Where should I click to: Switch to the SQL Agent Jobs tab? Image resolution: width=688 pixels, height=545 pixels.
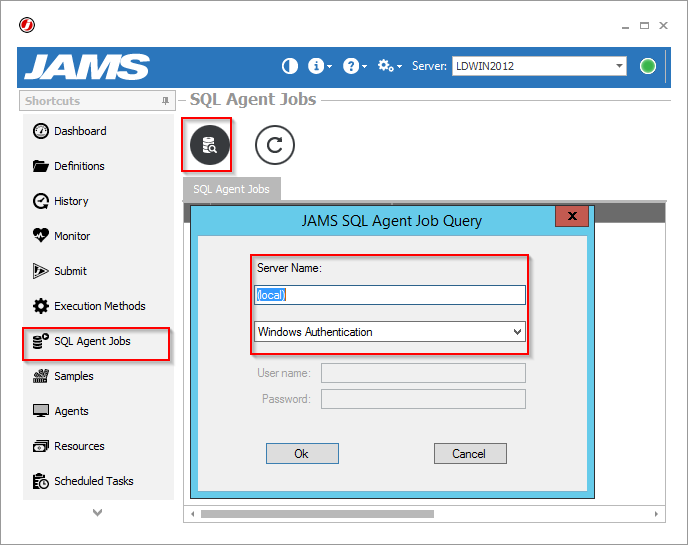(x=232, y=189)
